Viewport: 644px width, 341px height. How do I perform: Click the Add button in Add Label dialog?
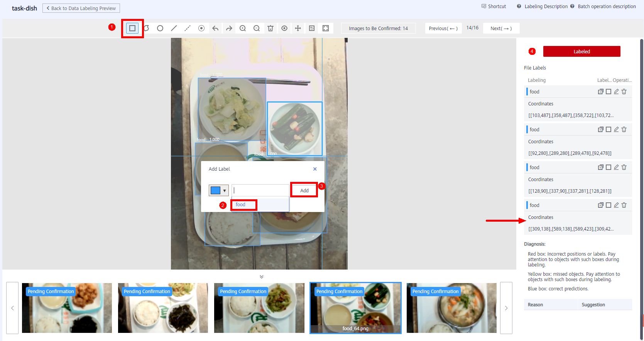[304, 190]
